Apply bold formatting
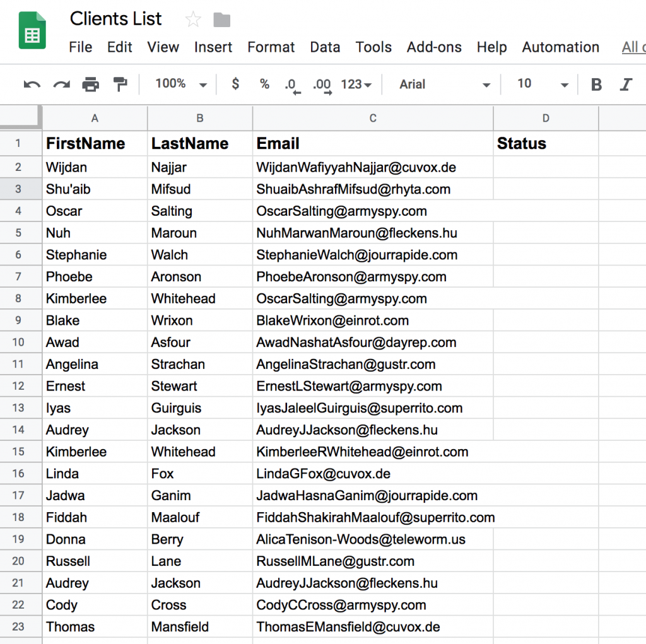The image size is (646, 644). (596, 85)
